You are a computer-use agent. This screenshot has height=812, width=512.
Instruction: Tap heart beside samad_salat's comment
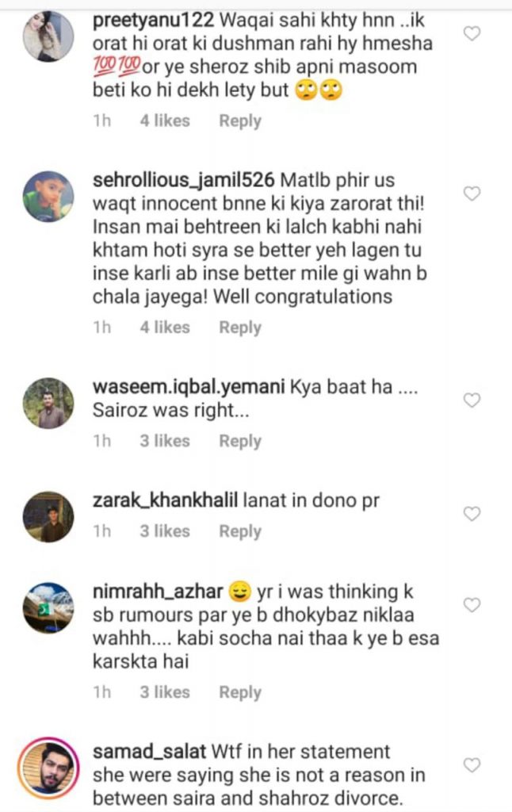[472, 765]
